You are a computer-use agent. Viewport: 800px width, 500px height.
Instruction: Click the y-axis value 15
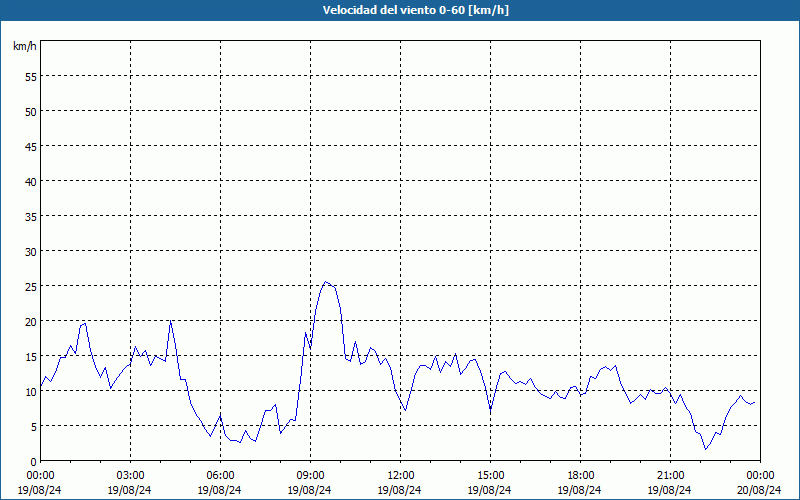pyautogui.click(x=31, y=356)
